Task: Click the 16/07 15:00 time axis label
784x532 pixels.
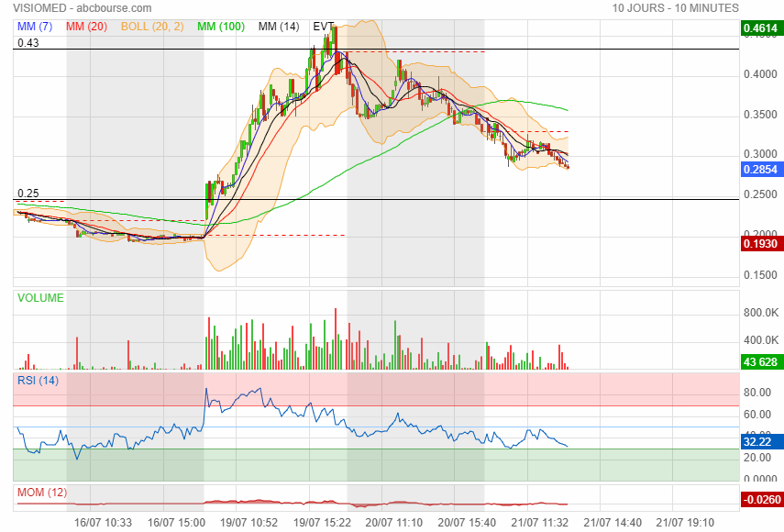Action: (x=176, y=523)
